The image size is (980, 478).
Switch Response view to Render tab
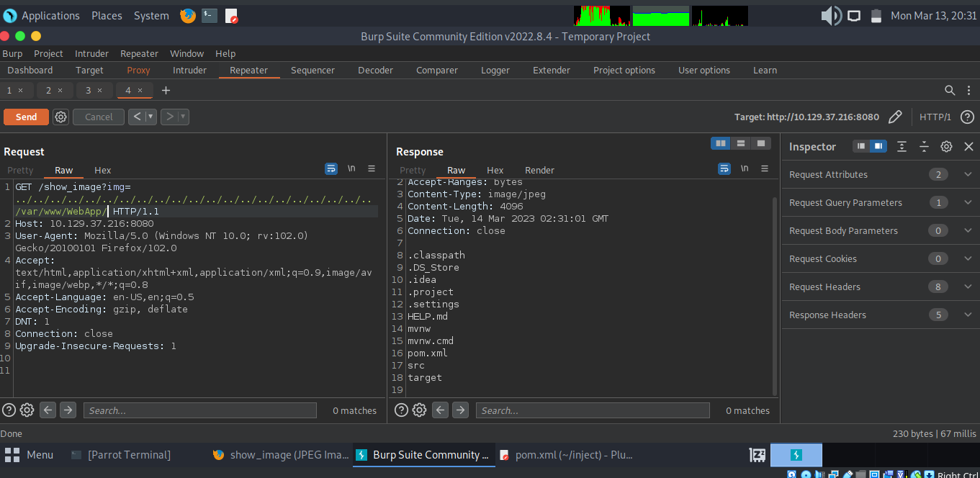[539, 171]
